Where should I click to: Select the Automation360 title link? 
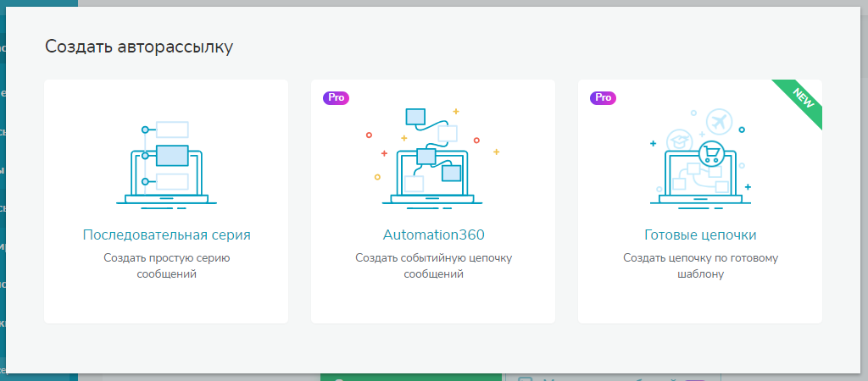click(x=433, y=235)
